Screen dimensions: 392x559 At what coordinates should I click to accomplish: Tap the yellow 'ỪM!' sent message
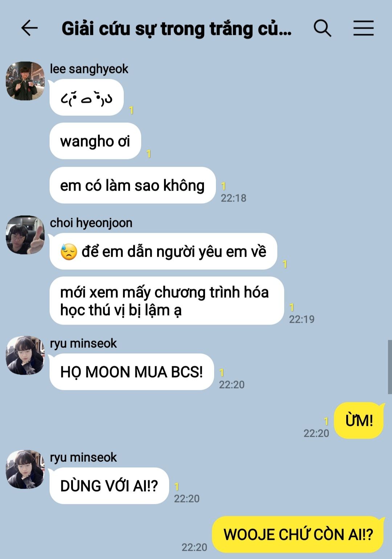[x=359, y=420]
